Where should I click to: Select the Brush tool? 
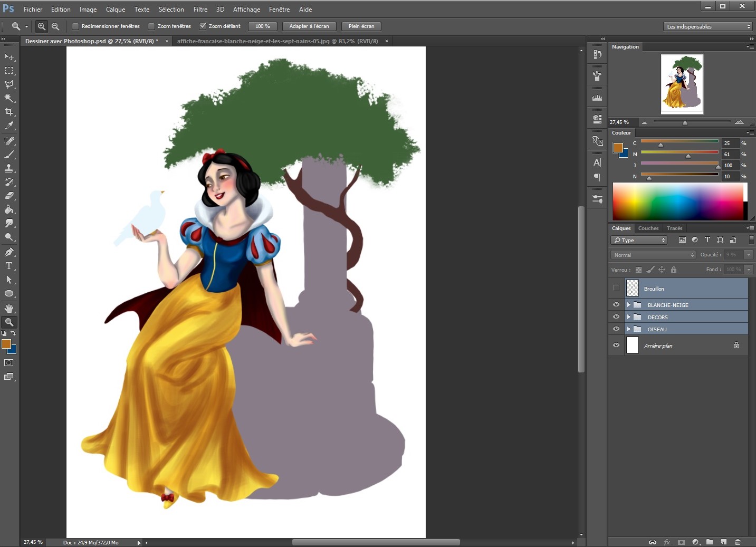[9, 155]
